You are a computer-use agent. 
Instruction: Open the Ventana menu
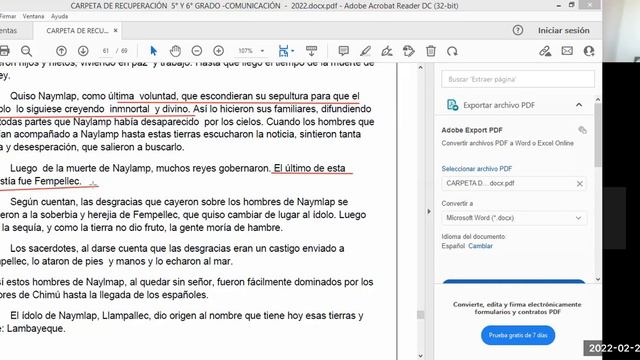(33, 16)
